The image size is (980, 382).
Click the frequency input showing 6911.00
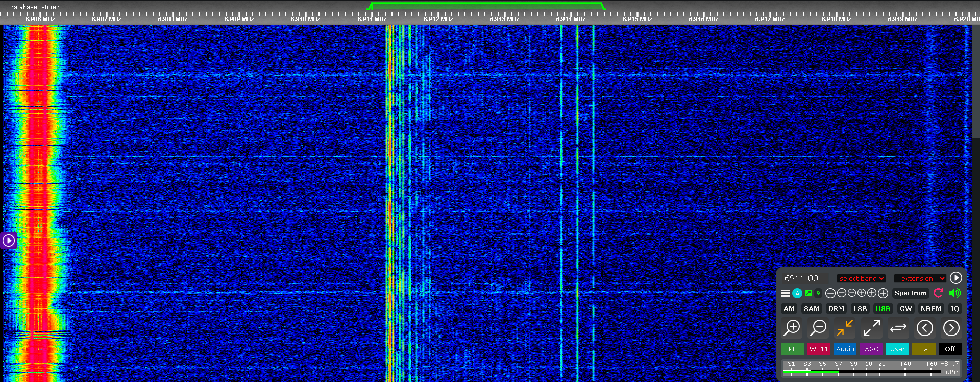805,278
